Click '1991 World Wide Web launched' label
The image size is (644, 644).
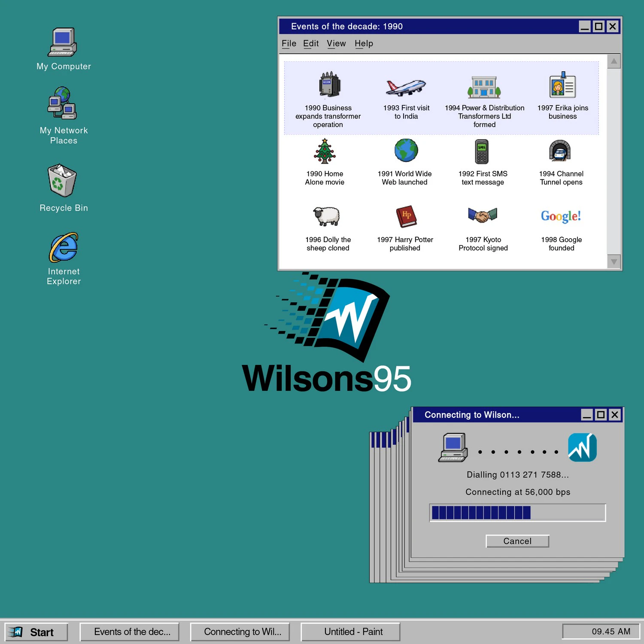404,178
